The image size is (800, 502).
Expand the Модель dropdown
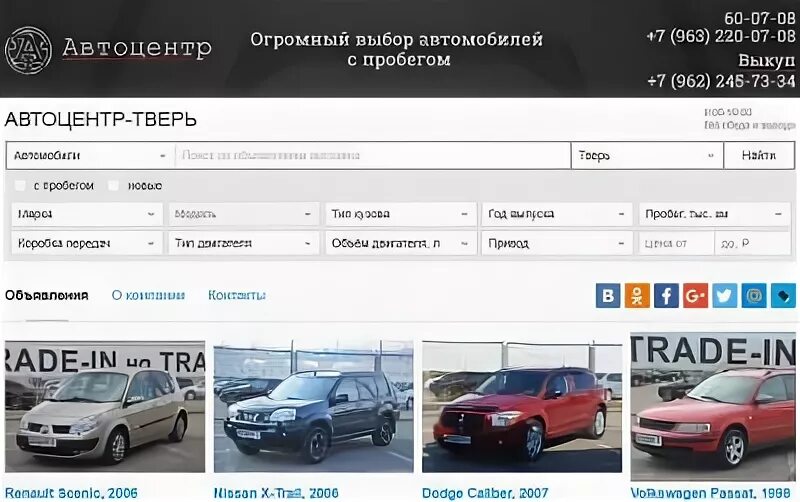tap(244, 214)
